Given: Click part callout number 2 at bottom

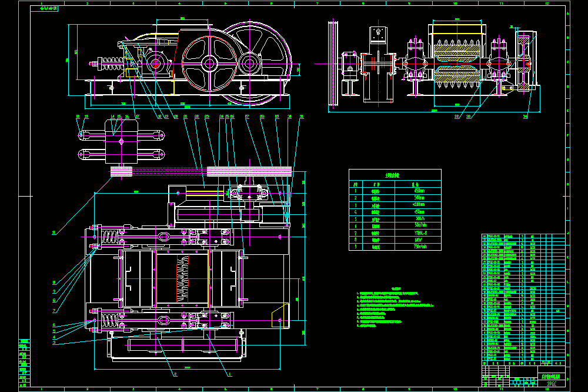Looking at the screenshot, I should click(175, 374).
